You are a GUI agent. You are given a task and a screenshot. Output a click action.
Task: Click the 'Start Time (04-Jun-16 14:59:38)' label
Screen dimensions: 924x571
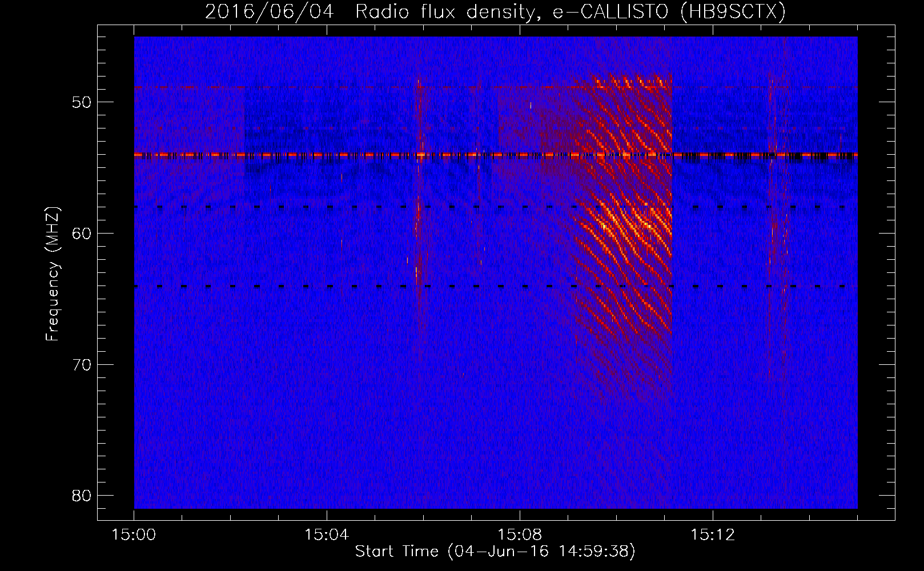point(495,552)
